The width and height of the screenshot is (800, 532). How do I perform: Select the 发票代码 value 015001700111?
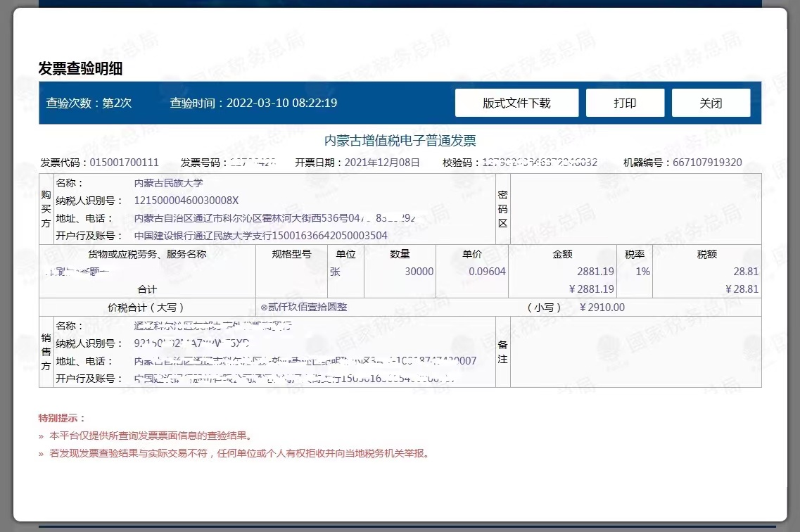124,163
